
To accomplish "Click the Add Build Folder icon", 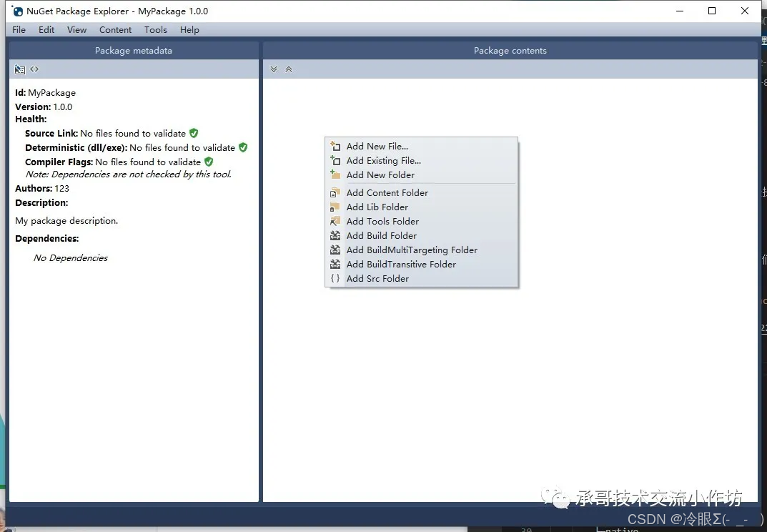I will (335, 235).
